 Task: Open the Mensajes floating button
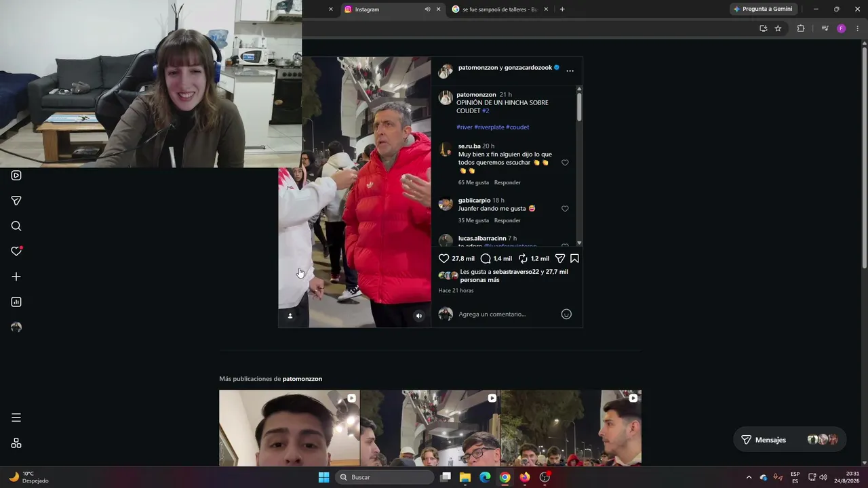click(790, 440)
